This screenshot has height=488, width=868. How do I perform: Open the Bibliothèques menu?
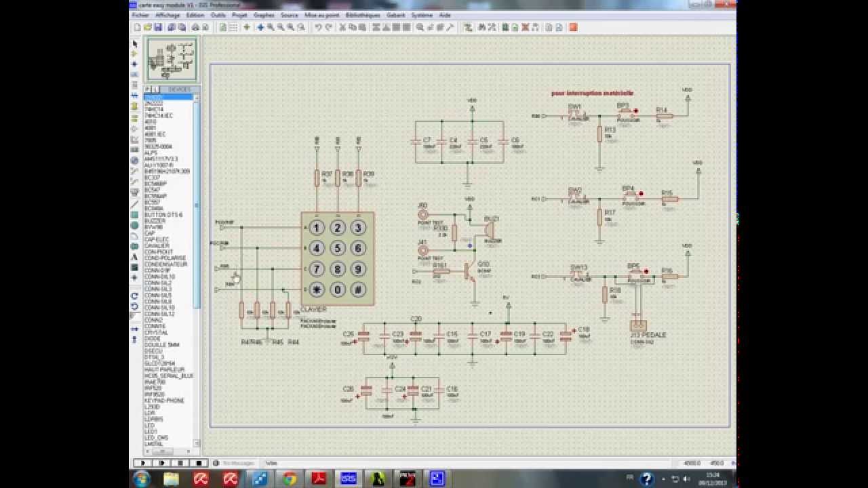(x=362, y=15)
